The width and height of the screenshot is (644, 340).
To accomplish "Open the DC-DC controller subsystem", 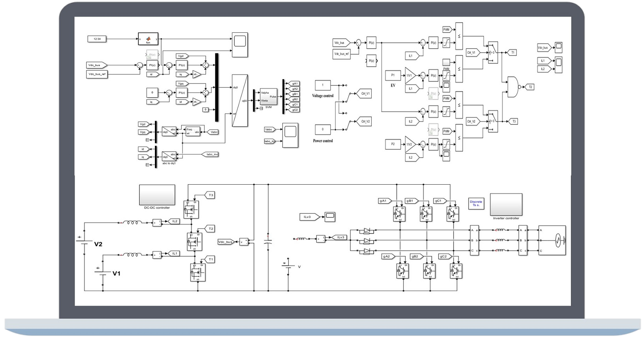I will coord(157,195).
